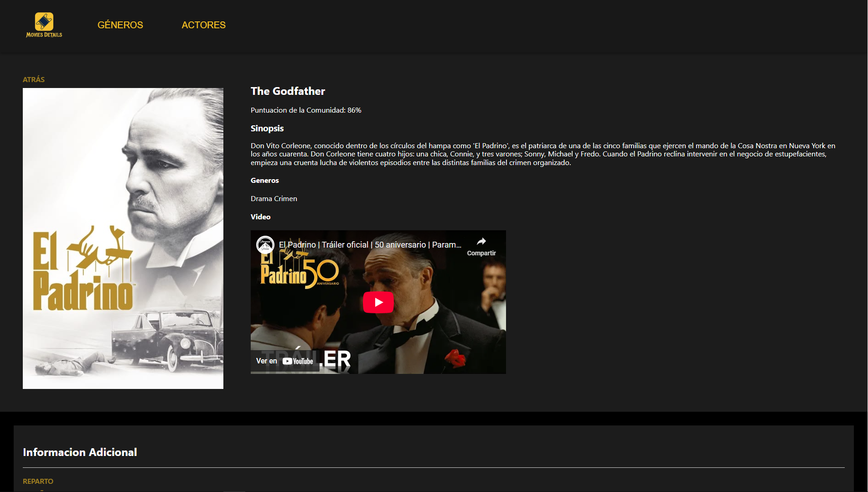
Task: Open the trailer title link in the player
Action: pos(370,245)
